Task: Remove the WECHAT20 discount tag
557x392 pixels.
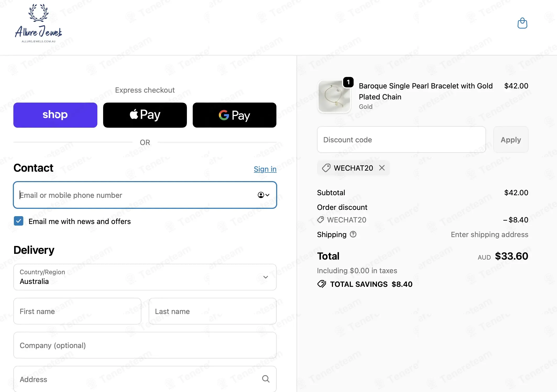Action: (382, 168)
